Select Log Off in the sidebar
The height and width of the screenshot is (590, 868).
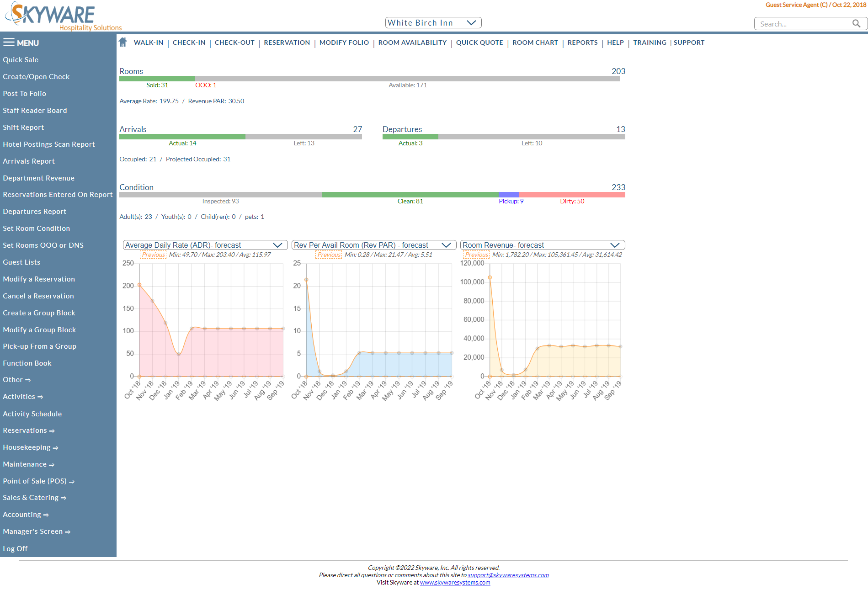pos(15,548)
